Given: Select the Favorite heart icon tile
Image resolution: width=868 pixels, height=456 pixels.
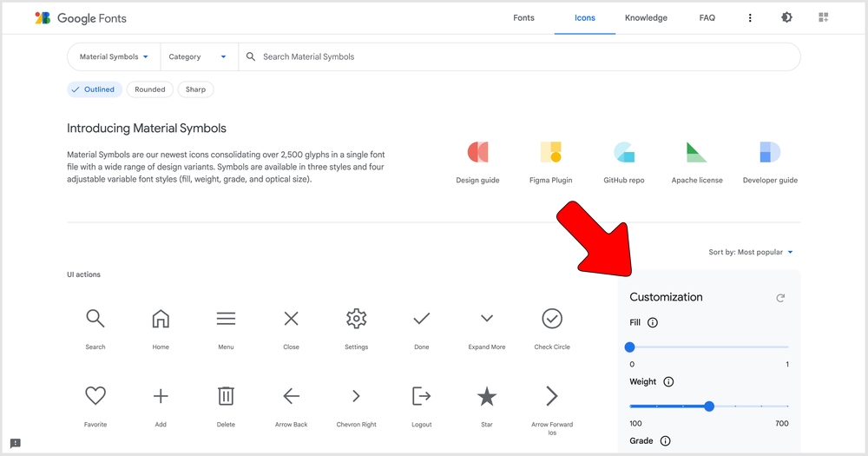Looking at the screenshot, I should [x=95, y=406].
